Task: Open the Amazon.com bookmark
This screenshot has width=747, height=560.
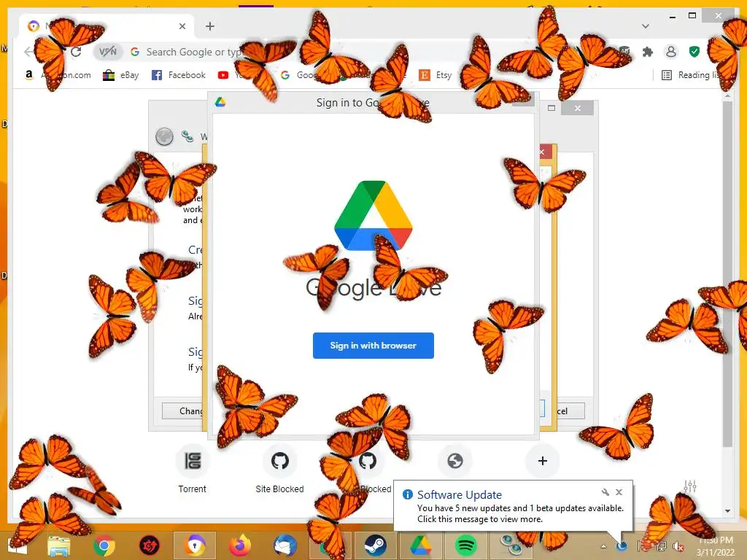Action: (58, 75)
